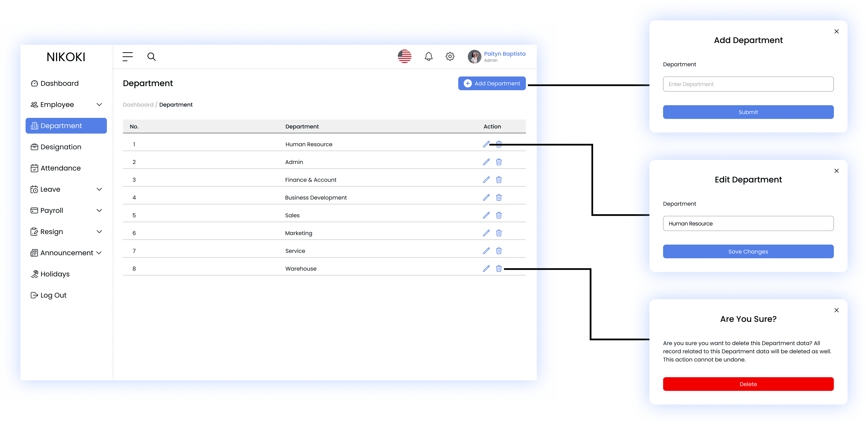Close the Add Department dialog
Screen dimensions: 868x425
[836, 31]
